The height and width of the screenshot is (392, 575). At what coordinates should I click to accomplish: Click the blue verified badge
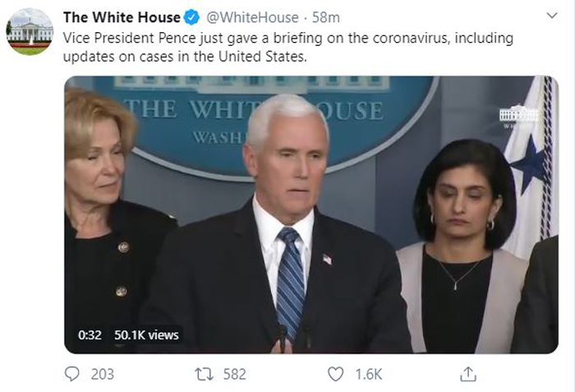pos(191,17)
